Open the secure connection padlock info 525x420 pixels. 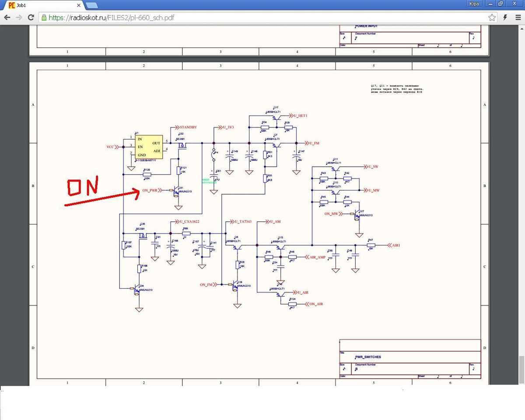(44, 17)
